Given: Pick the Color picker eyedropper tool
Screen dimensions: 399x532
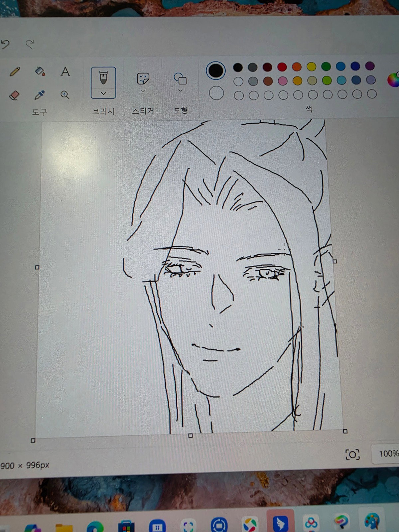Looking at the screenshot, I should click(40, 95).
